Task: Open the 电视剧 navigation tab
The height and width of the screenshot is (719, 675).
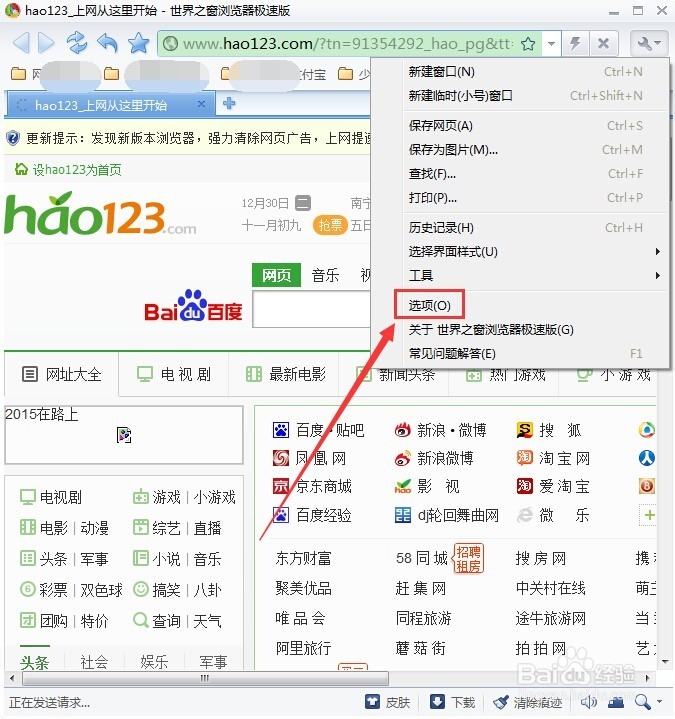Action: pyautogui.click(x=174, y=374)
